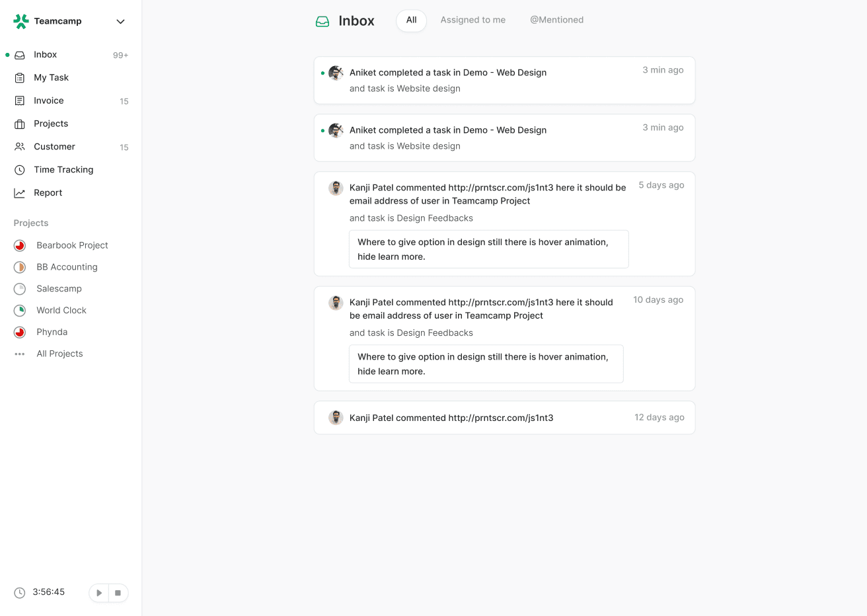Open the @Mentioned tab

(556, 20)
